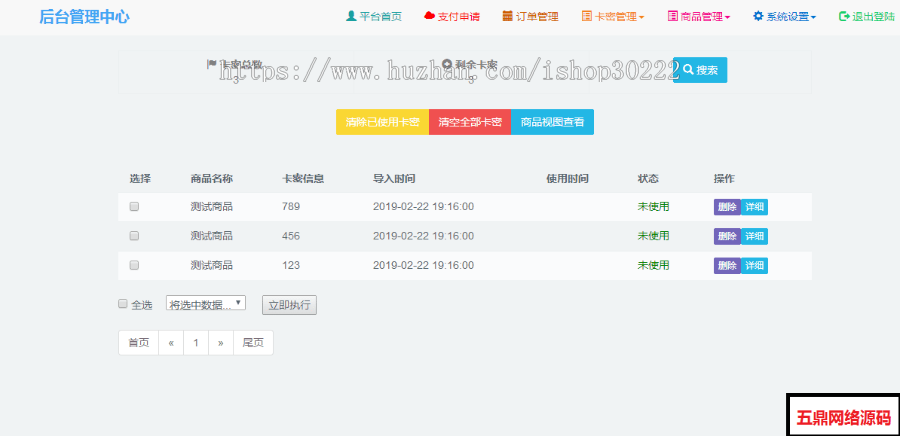The width and height of the screenshot is (900, 436).
Task: Click the user icon beside 平台首页
Action: click(x=351, y=16)
